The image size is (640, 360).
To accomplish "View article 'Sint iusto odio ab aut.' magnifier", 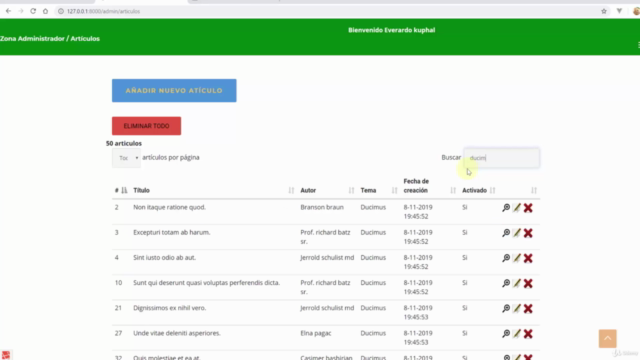I will pyautogui.click(x=506, y=258).
